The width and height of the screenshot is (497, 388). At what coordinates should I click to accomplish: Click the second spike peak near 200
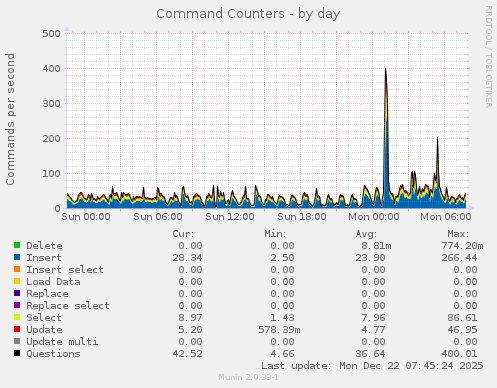click(437, 138)
